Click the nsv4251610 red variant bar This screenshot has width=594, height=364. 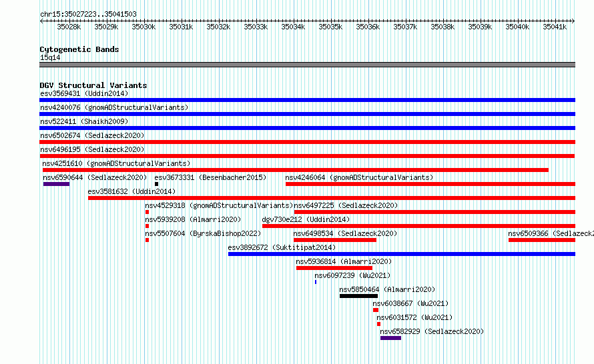(x=296, y=170)
